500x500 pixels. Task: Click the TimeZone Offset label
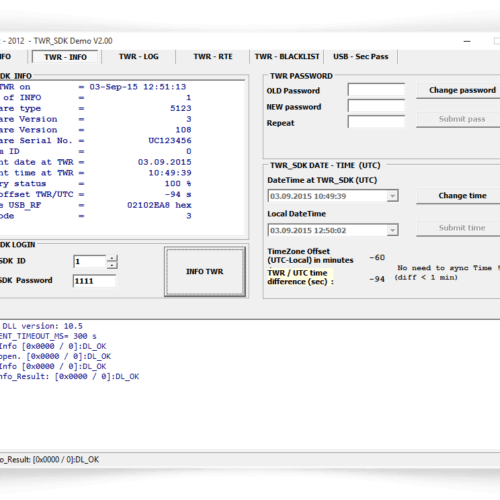(x=310, y=256)
